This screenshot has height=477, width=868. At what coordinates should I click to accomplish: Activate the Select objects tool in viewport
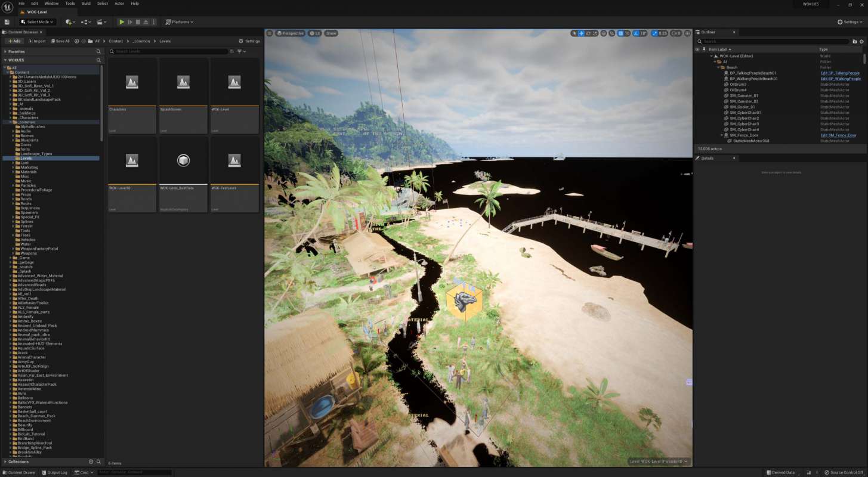pos(574,33)
